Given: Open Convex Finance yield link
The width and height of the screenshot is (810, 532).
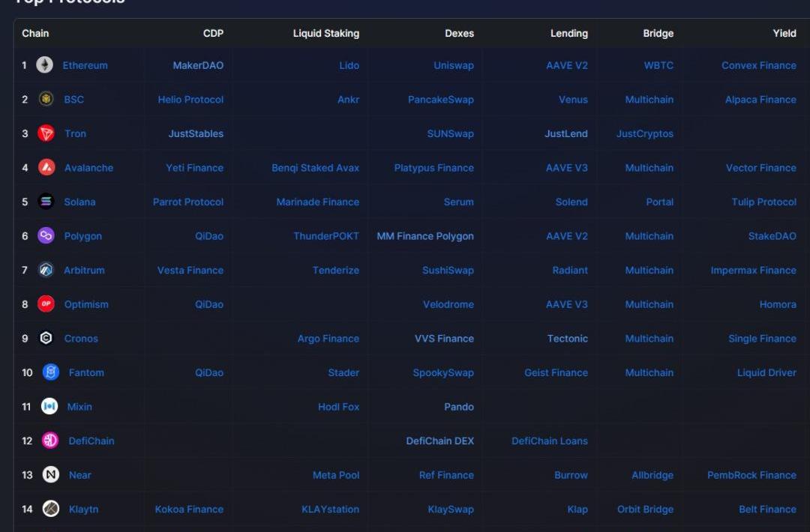Looking at the screenshot, I should pos(758,65).
